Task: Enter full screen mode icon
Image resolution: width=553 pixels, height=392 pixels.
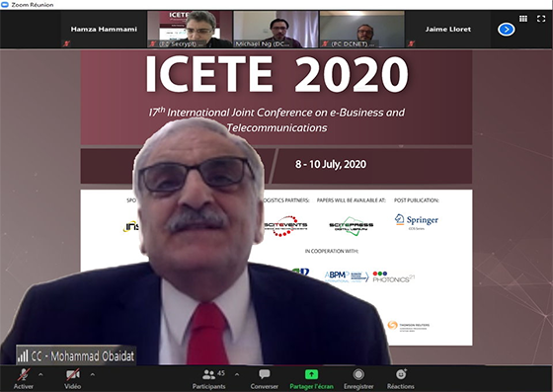Action: 541,19
